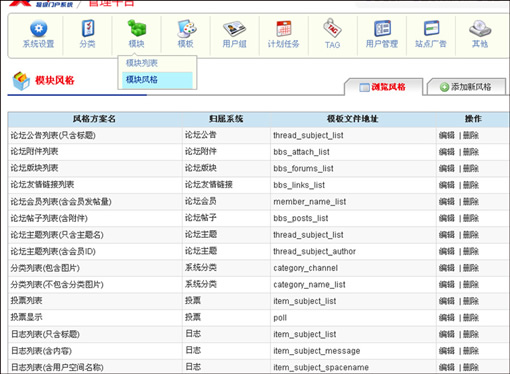Viewport: 510px width, 374px height.
Task: Edit the 论坛帖子列表(含附件) style
Action: (447, 218)
